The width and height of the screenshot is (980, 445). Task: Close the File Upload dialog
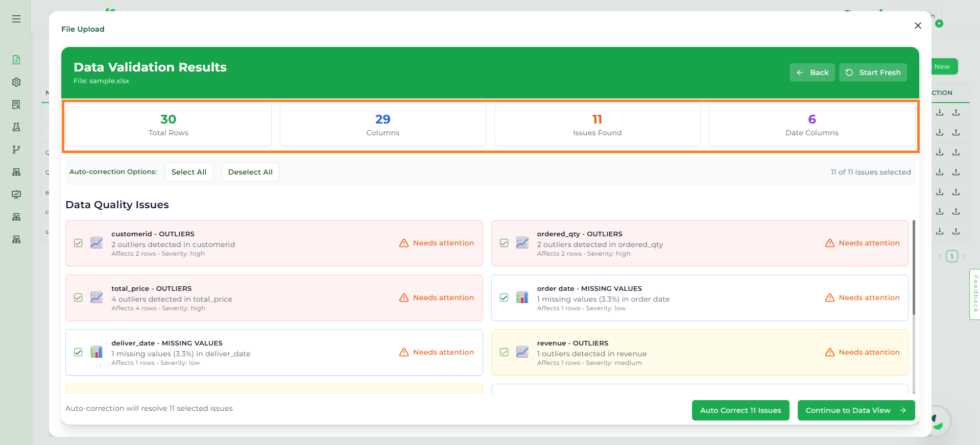[x=918, y=26]
